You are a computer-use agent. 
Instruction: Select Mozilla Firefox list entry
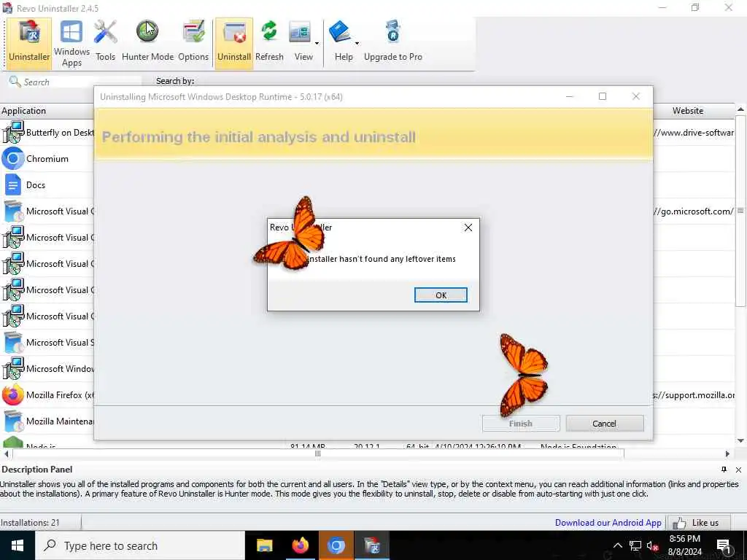[47, 394]
